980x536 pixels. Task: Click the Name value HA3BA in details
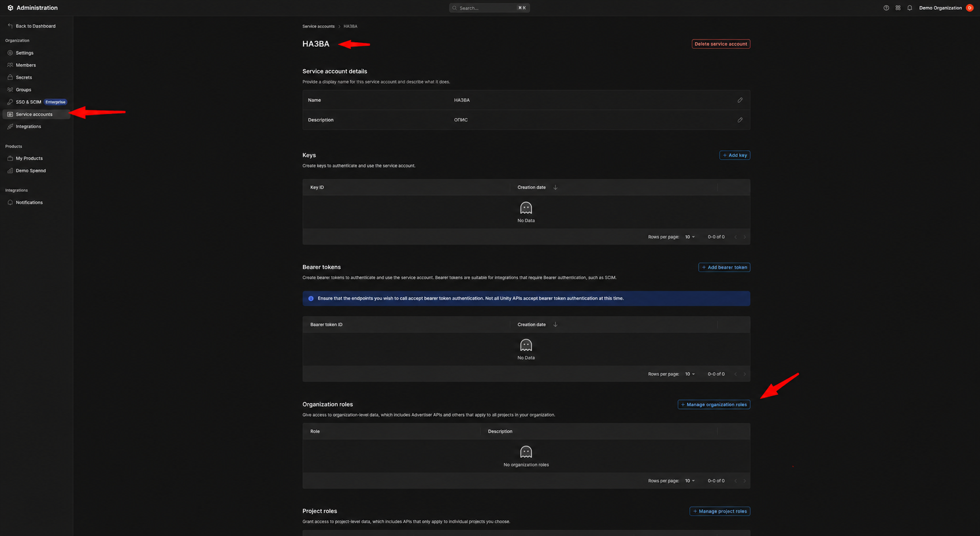(462, 100)
